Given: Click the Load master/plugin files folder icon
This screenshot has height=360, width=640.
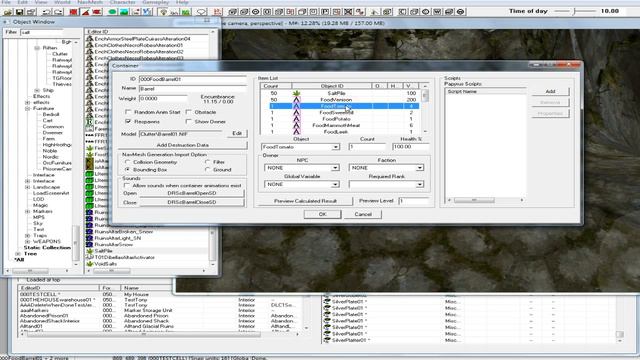Looking at the screenshot, I should 8,12.
